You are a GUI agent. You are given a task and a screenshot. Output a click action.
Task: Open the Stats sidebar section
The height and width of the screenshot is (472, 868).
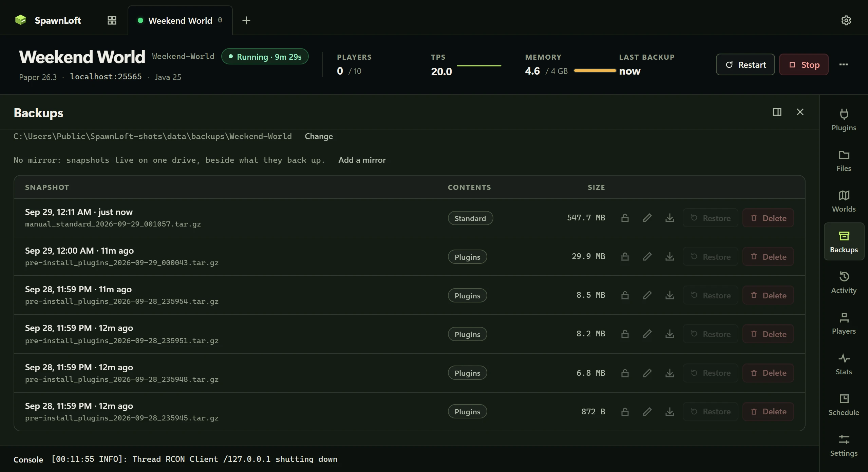[x=844, y=363]
